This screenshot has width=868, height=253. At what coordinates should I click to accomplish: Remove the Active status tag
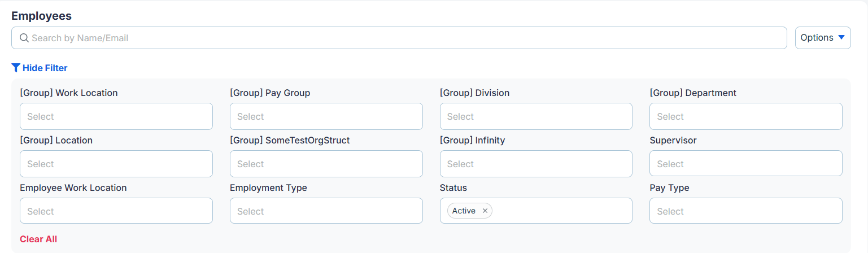[x=485, y=211]
